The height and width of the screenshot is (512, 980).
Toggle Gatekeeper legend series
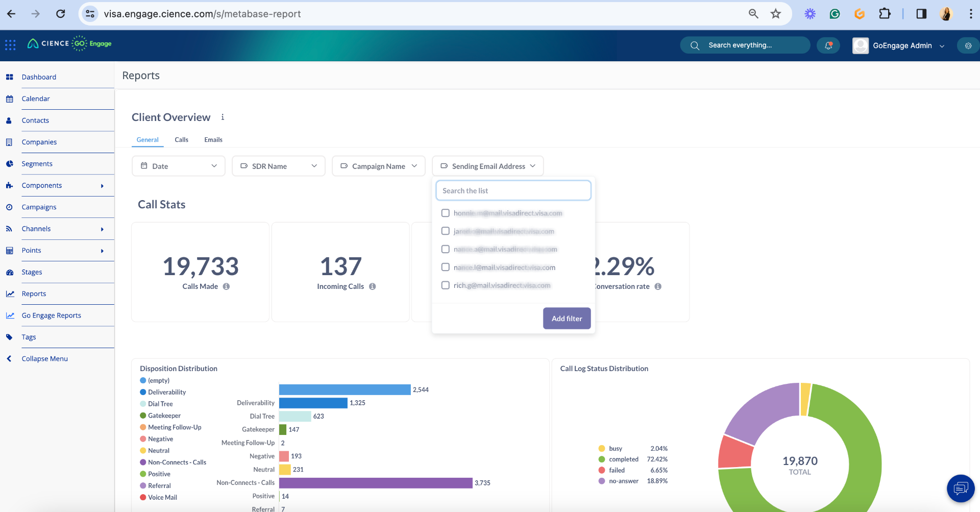click(x=160, y=416)
